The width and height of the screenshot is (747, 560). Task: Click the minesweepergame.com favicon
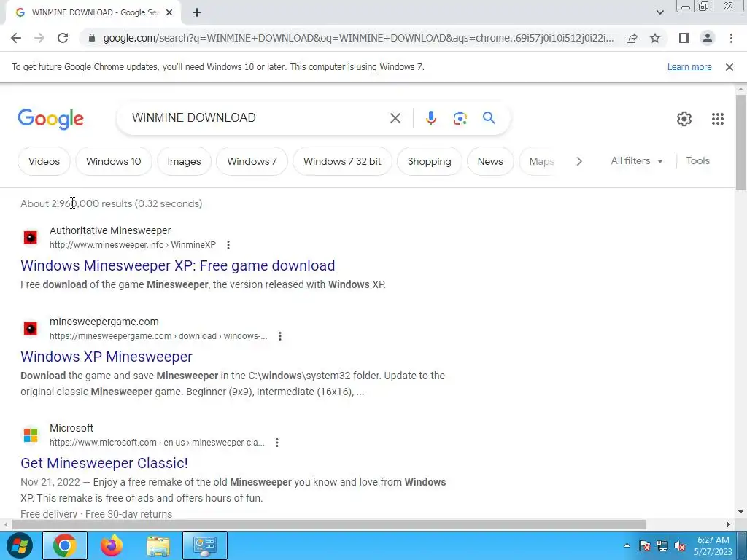[x=31, y=329]
